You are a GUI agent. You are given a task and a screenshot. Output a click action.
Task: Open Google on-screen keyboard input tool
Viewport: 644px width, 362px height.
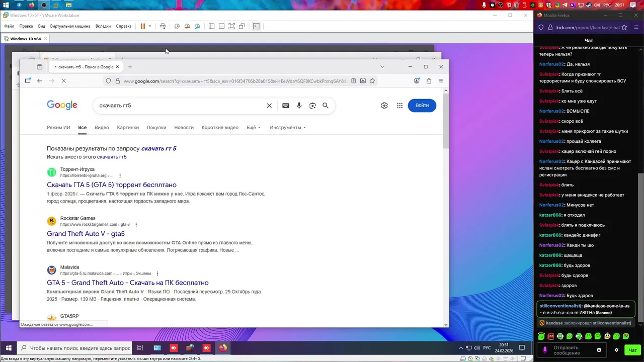click(286, 106)
